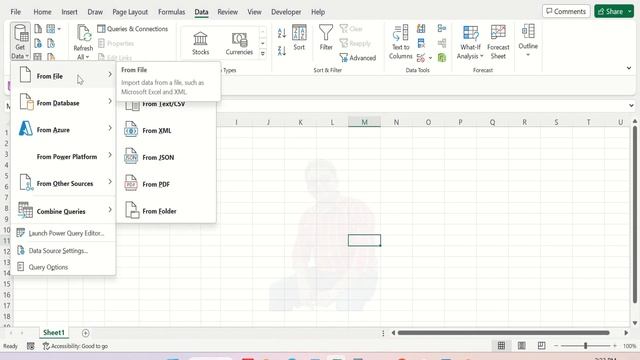The width and height of the screenshot is (640, 360).
Task: Expand the Combine Queries submenu
Action: pos(64,211)
